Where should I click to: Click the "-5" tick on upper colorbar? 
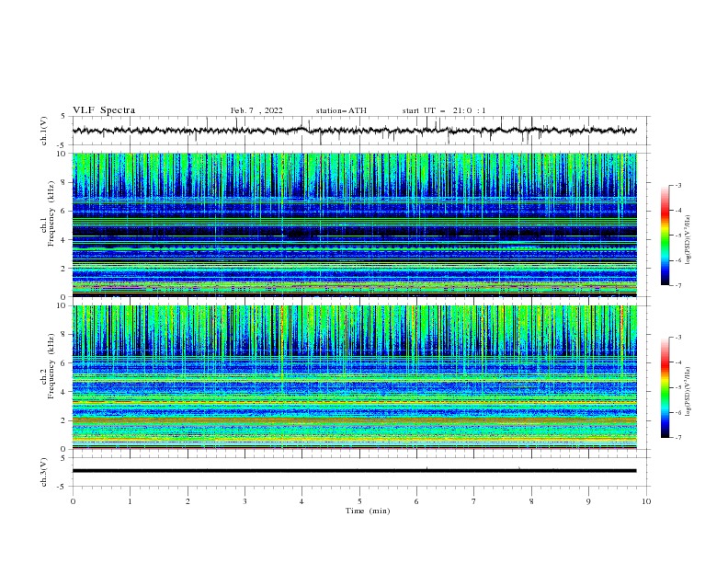tap(677, 236)
